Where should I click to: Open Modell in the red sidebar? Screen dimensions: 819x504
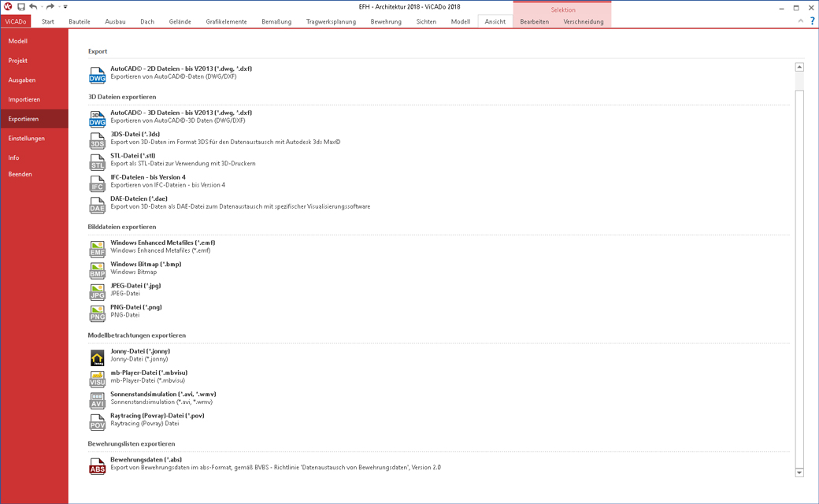[34, 41]
